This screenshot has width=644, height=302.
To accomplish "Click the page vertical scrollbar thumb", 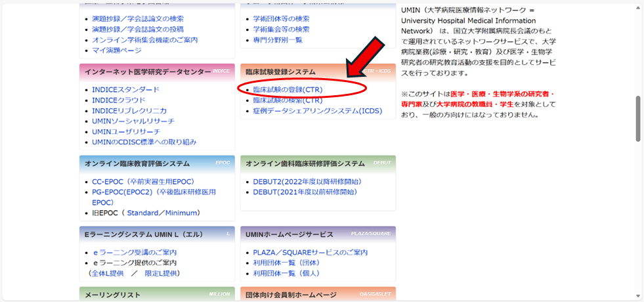I will pos(638,118).
